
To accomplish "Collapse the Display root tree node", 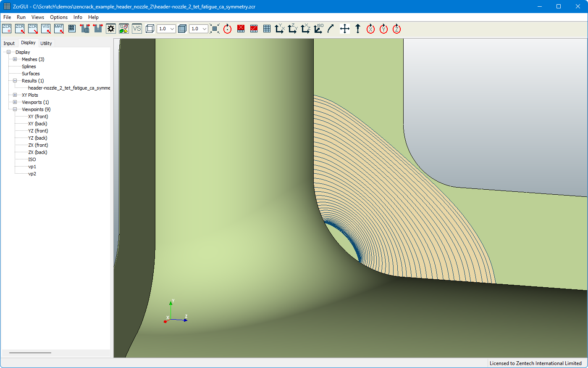I will 8,52.
